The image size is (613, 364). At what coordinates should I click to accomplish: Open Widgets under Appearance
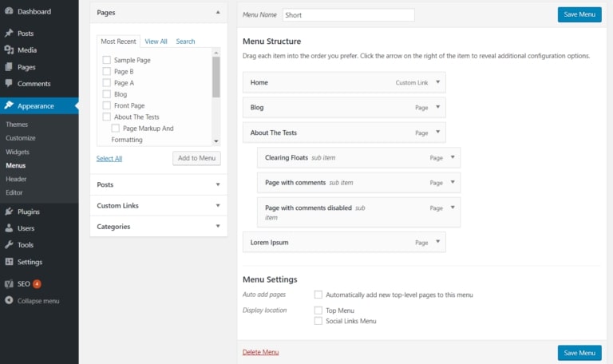pyautogui.click(x=18, y=152)
